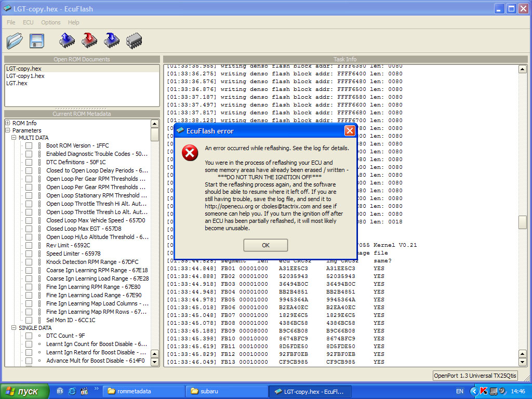Image resolution: width=532 pixels, height=399 pixels.
Task: Click the Current ROM Metadata panel header
Action: [82, 114]
